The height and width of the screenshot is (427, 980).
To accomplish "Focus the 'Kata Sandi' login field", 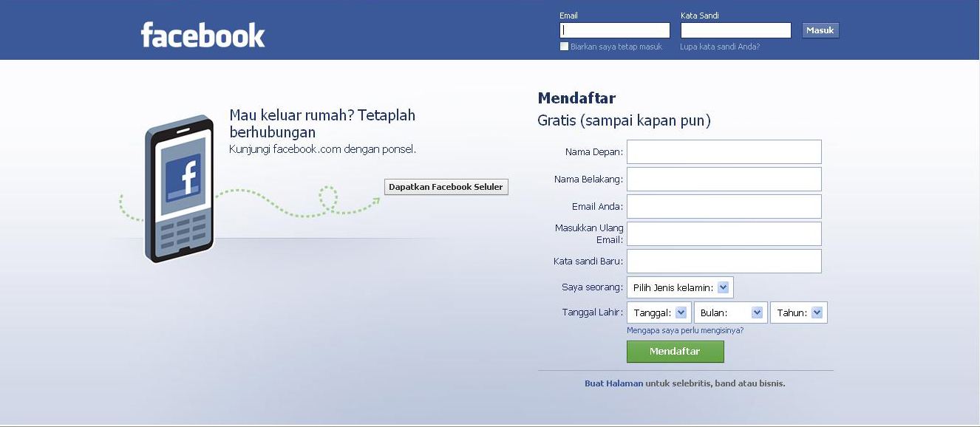I will pyautogui.click(x=736, y=30).
